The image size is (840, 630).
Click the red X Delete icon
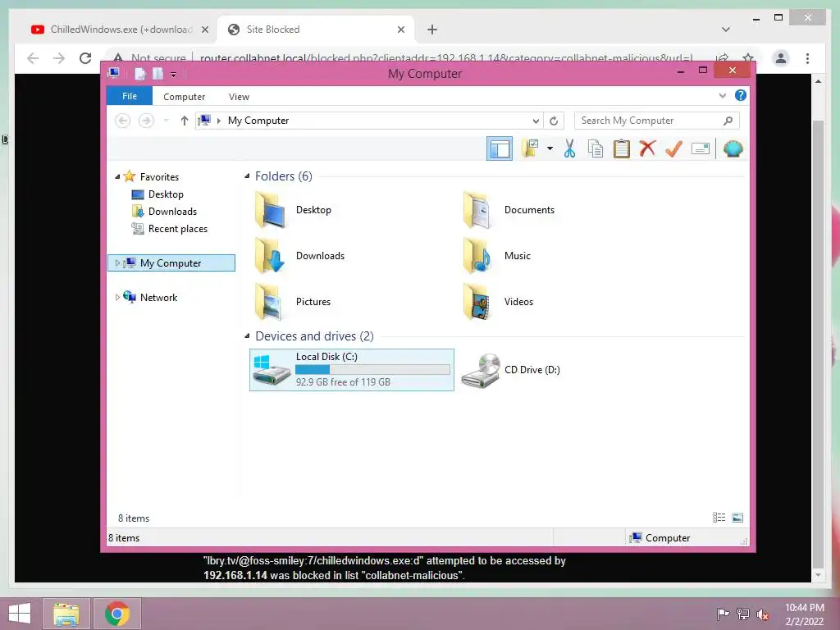point(648,148)
